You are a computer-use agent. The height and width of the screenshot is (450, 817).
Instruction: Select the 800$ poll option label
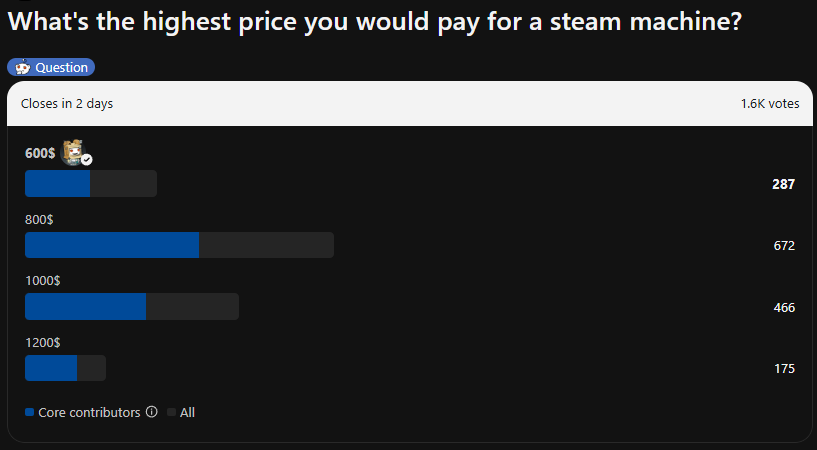tap(39, 220)
